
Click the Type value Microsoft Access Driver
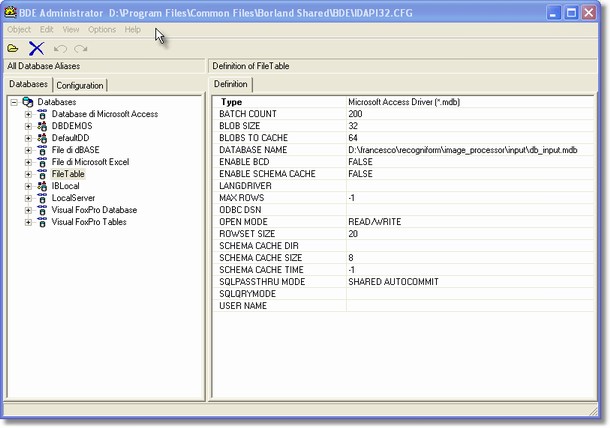point(404,102)
